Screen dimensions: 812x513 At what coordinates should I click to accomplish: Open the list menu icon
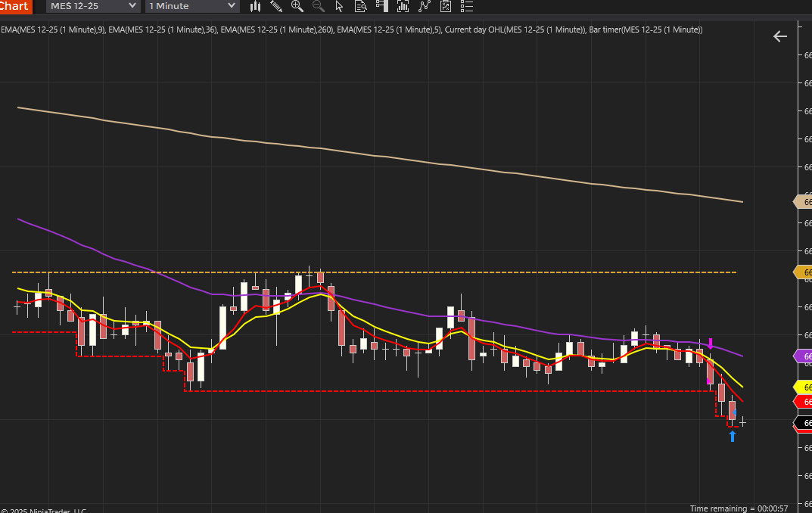click(x=467, y=6)
